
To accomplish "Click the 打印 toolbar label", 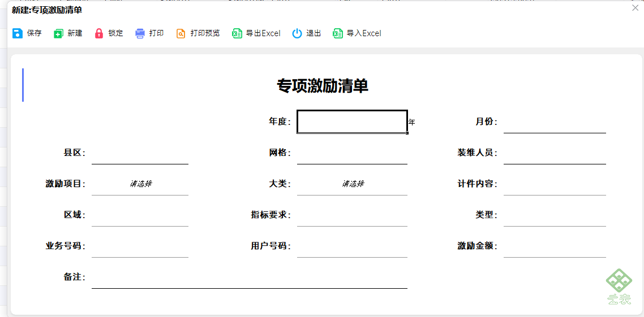I will pos(157,33).
